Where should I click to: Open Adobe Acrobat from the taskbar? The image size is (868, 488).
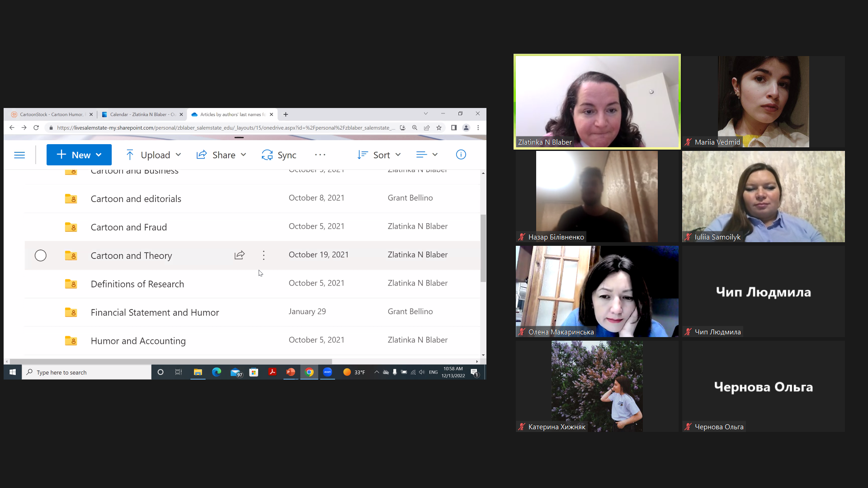(272, 372)
